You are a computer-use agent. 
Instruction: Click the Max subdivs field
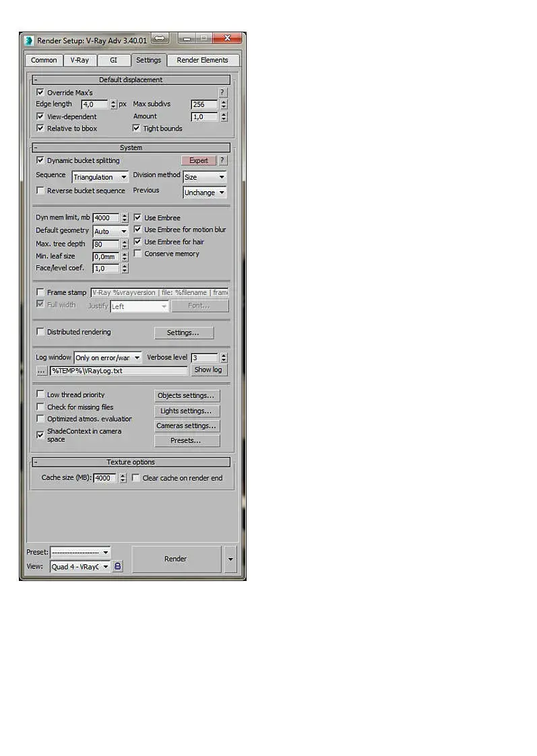click(x=205, y=104)
